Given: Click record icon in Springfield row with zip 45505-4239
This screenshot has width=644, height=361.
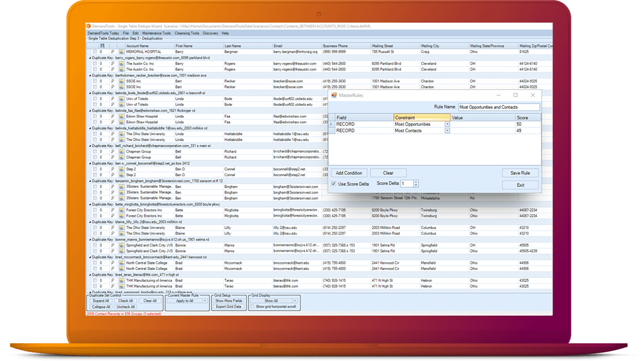Looking at the screenshot, I should pos(121,251).
